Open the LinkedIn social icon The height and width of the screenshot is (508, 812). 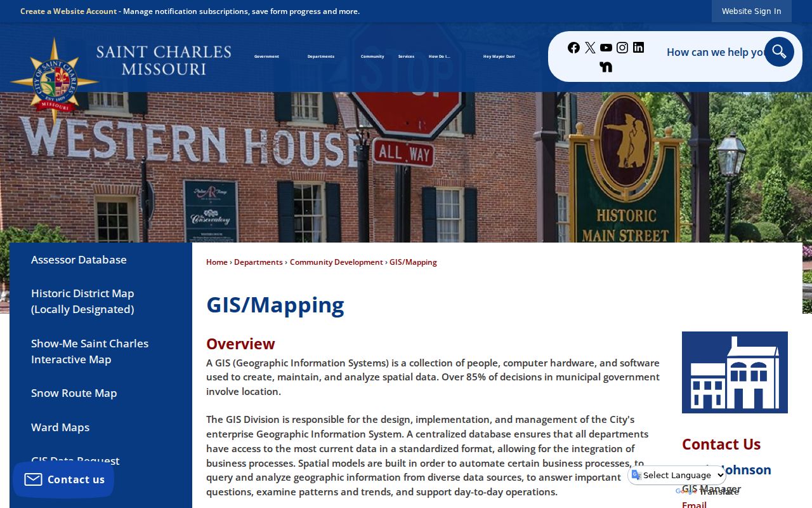tap(638, 48)
